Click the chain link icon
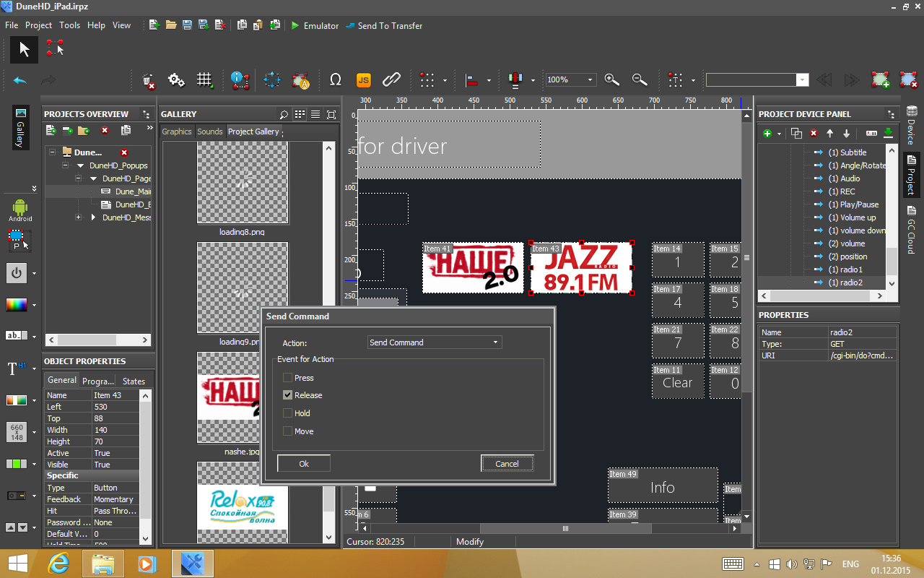Screen dimensions: 924x578 pos(391,80)
